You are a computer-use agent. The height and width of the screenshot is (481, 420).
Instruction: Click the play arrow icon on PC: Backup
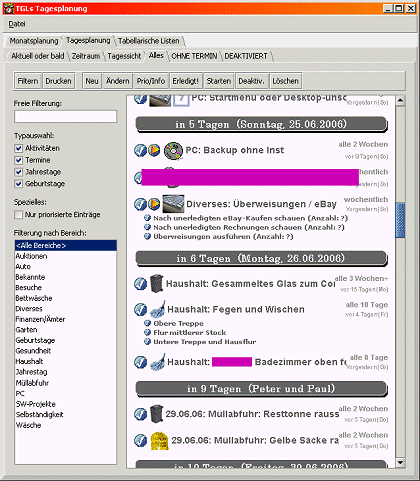[x=154, y=150]
